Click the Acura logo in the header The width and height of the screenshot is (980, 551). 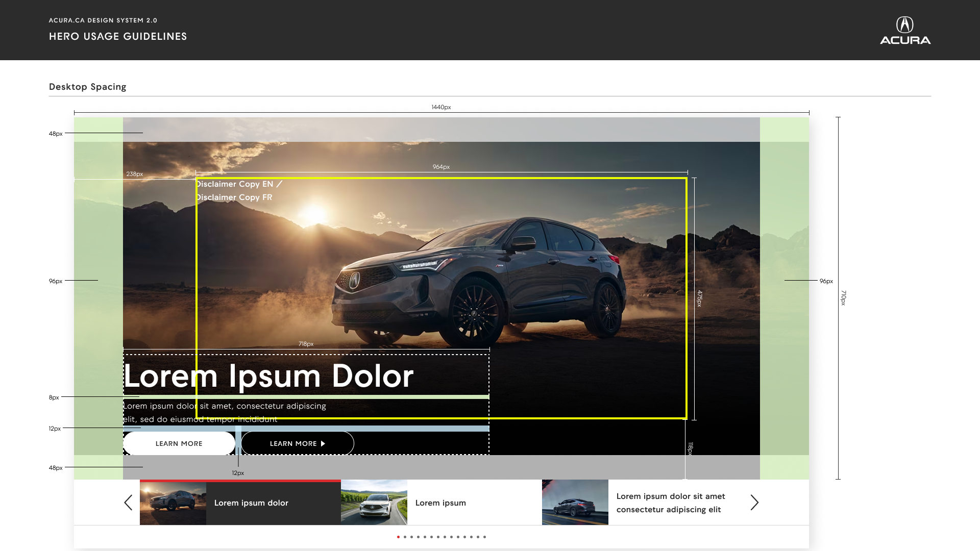(x=905, y=31)
